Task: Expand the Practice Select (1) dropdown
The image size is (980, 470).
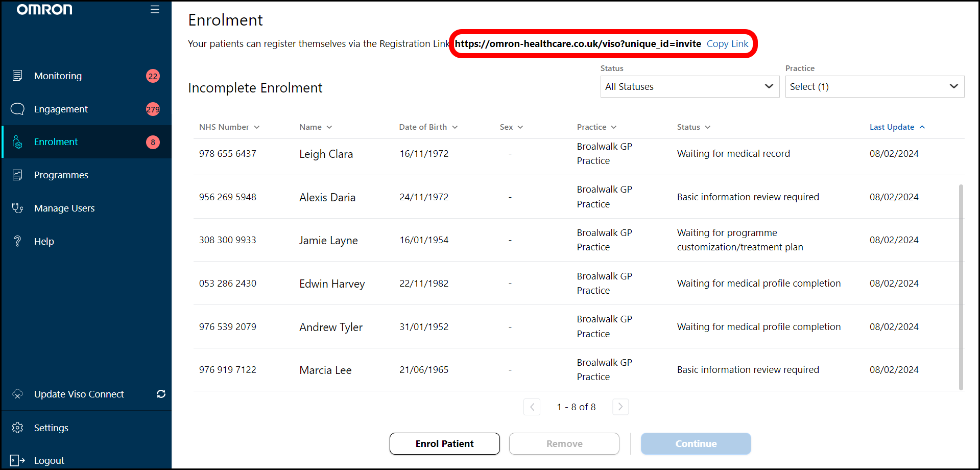Action: (874, 87)
